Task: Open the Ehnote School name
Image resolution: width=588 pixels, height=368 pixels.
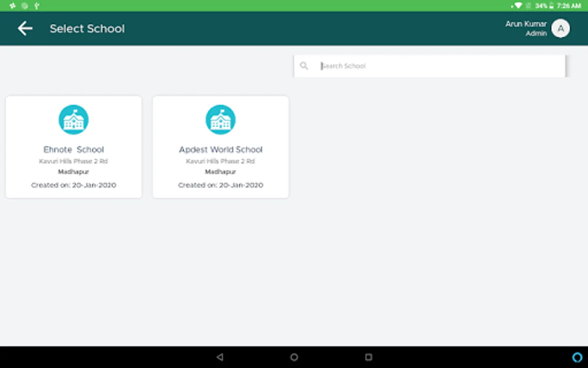Action: click(73, 150)
